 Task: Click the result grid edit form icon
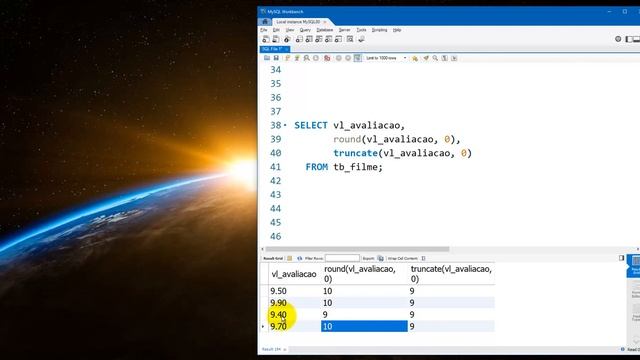coord(289,258)
